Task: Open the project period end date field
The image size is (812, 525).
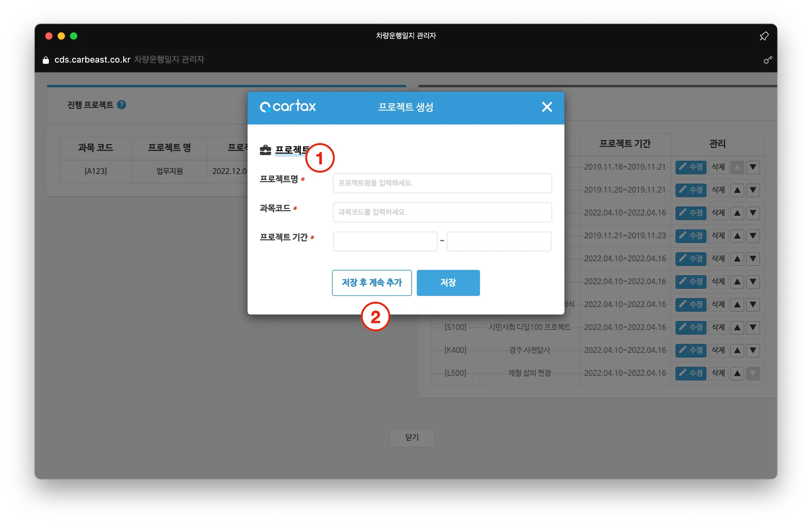Action: click(x=499, y=241)
